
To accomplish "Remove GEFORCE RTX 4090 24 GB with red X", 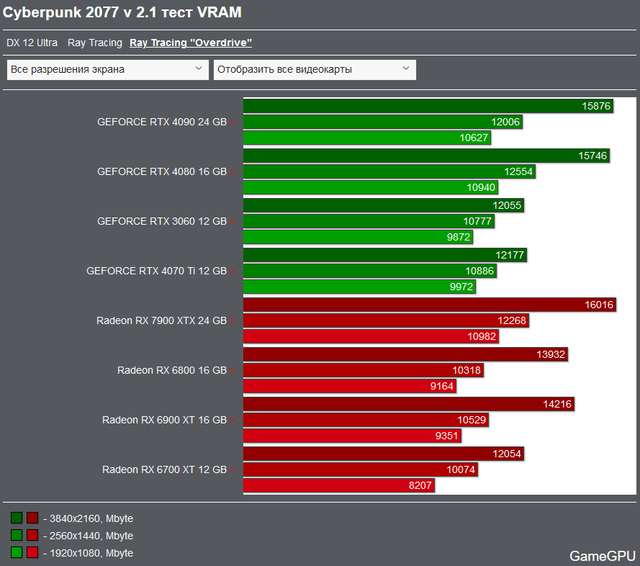I will point(233,122).
